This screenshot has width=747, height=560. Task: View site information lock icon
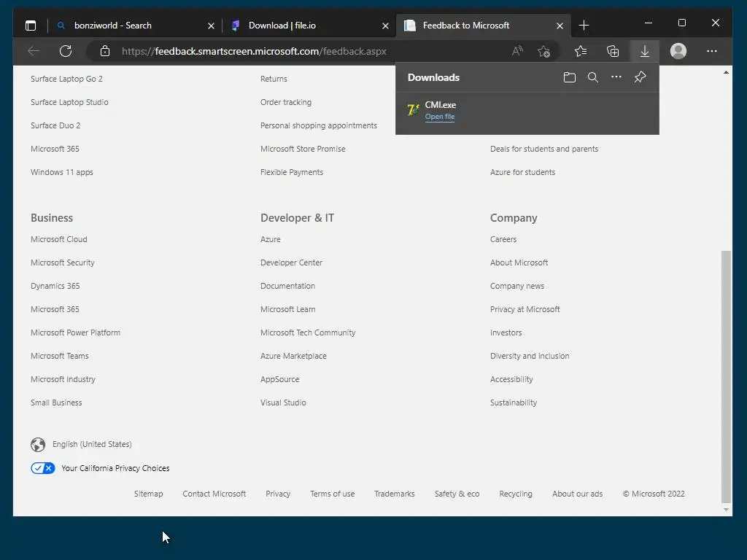point(105,51)
